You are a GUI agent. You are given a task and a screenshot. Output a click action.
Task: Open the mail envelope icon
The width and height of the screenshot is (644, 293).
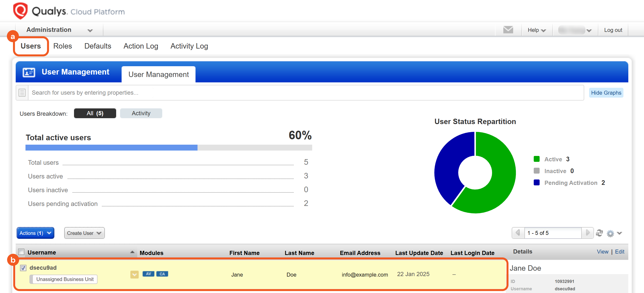[508, 30]
